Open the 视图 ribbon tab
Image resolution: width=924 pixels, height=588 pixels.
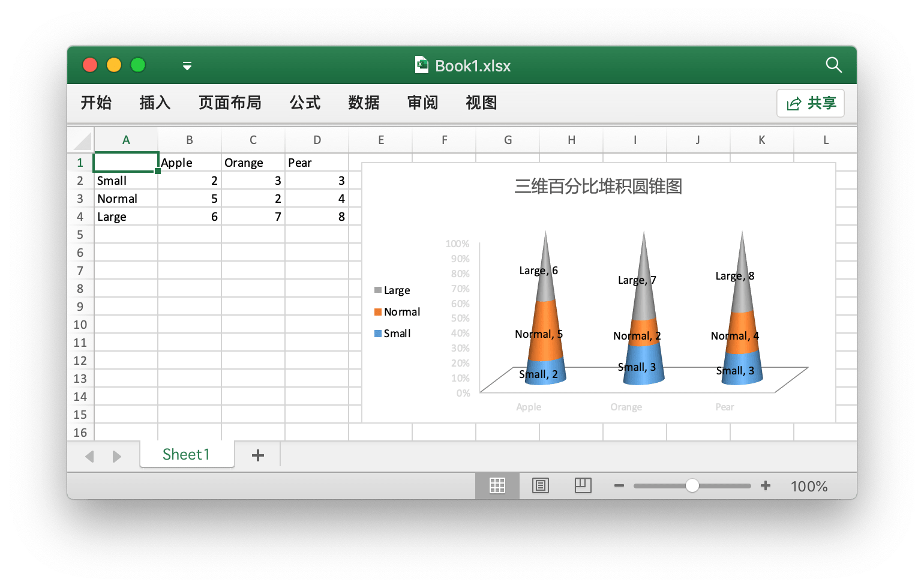click(481, 103)
